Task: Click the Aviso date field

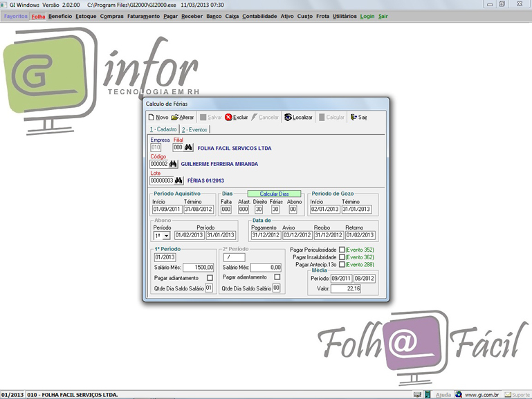Action: [297, 235]
